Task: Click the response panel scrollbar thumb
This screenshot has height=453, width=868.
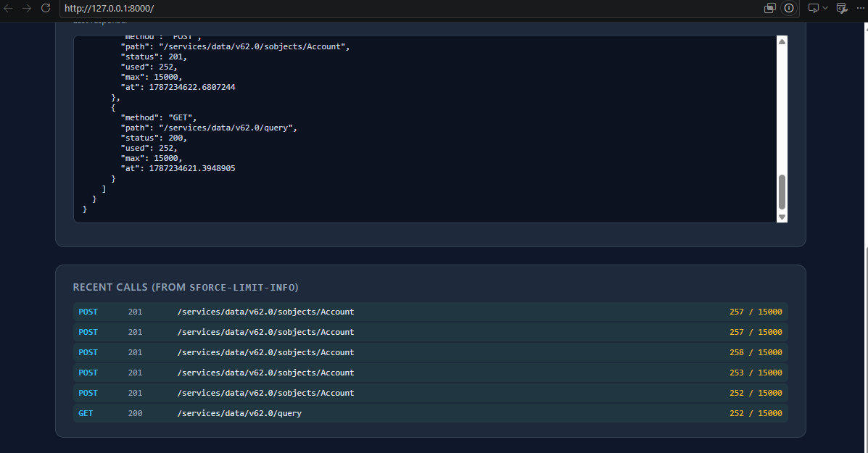Action: (x=782, y=192)
